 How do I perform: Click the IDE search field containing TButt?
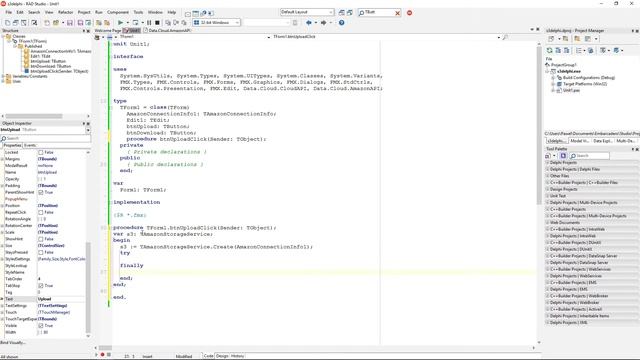pos(379,13)
